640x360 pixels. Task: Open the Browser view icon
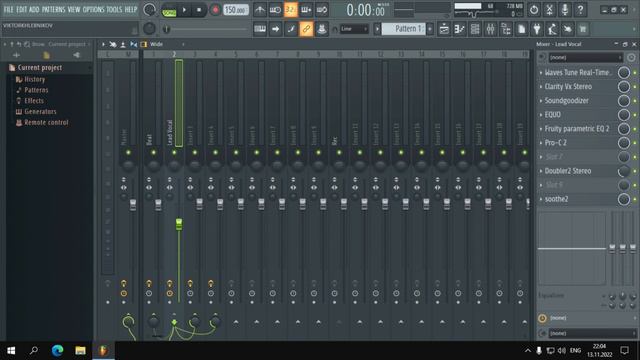point(506,29)
